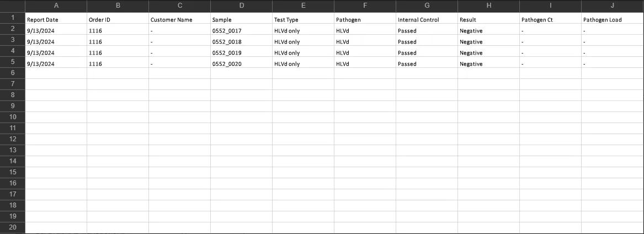
Task: Select the column J header
Action: coord(613,6)
